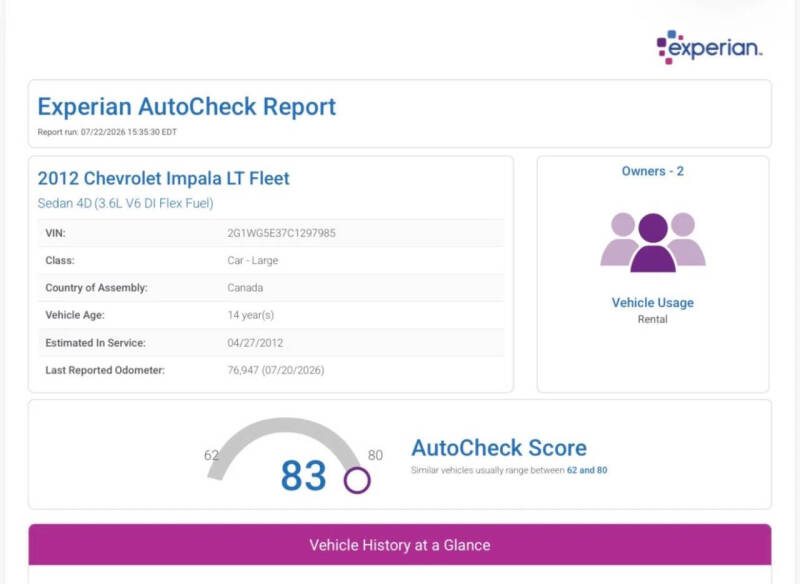Click the Class Car - Large row
The height and width of the screenshot is (584, 800).
pyautogui.click(x=271, y=260)
